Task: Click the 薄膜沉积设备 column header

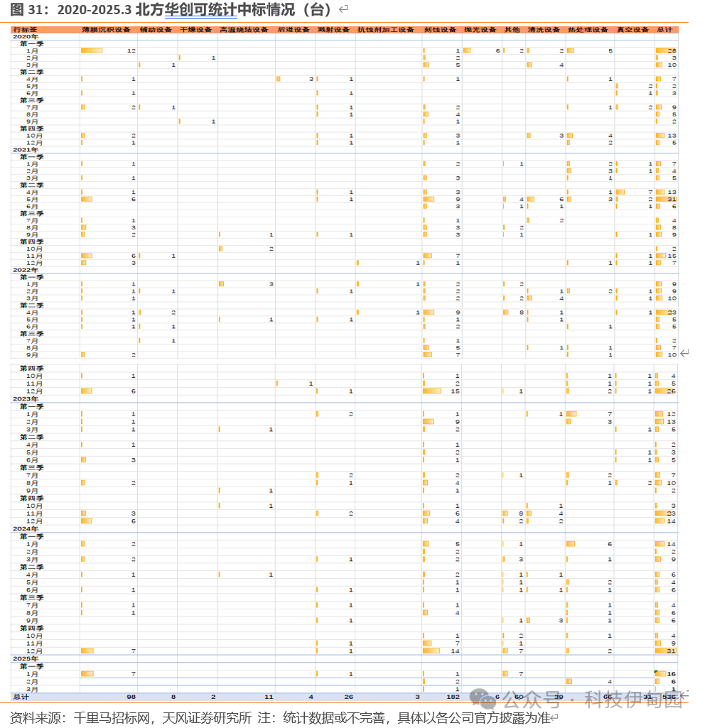Action: pyautogui.click(x=107, y=30)
